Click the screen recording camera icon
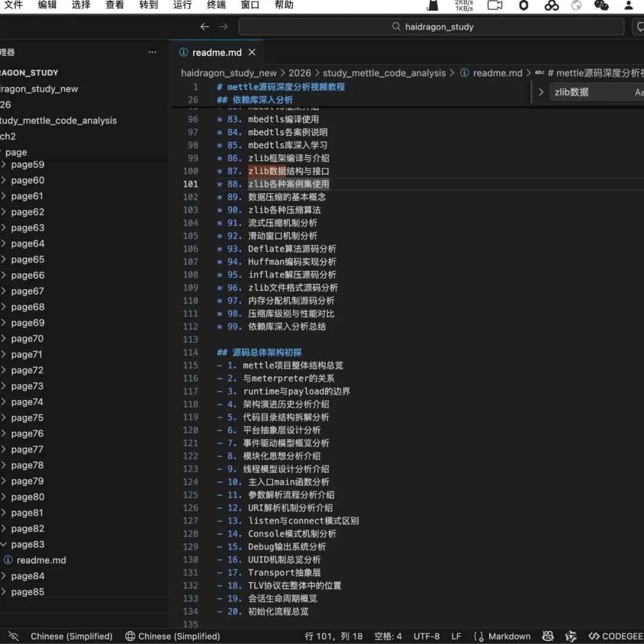The height and width of the screenshot is (644, 644). click(x=494, y=5)
